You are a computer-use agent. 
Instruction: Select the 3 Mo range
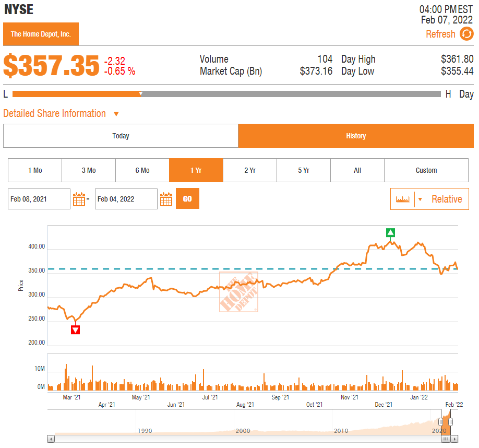tap(89, 170)
